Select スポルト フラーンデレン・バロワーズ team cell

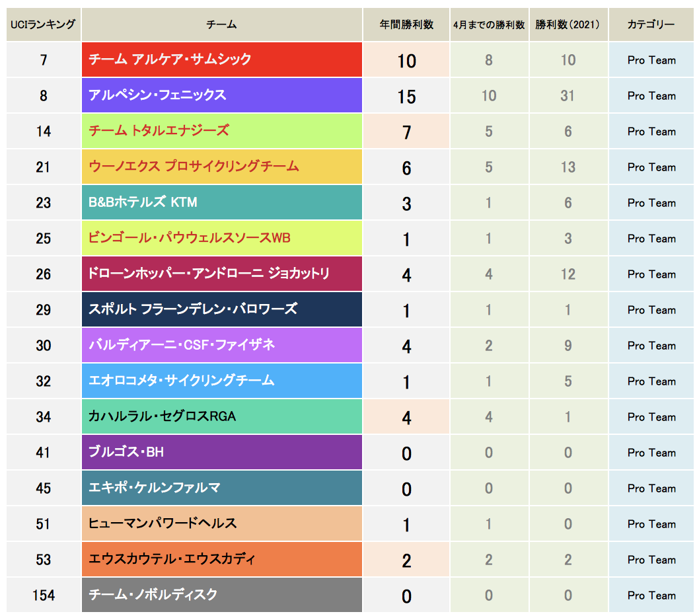click(x=221, y=309)
